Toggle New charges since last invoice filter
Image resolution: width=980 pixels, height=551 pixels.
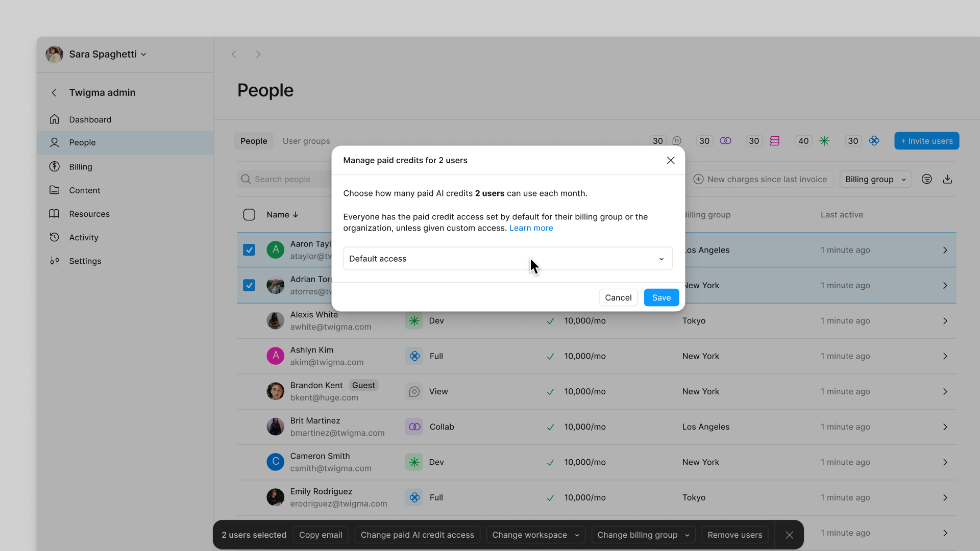(762, 179)
